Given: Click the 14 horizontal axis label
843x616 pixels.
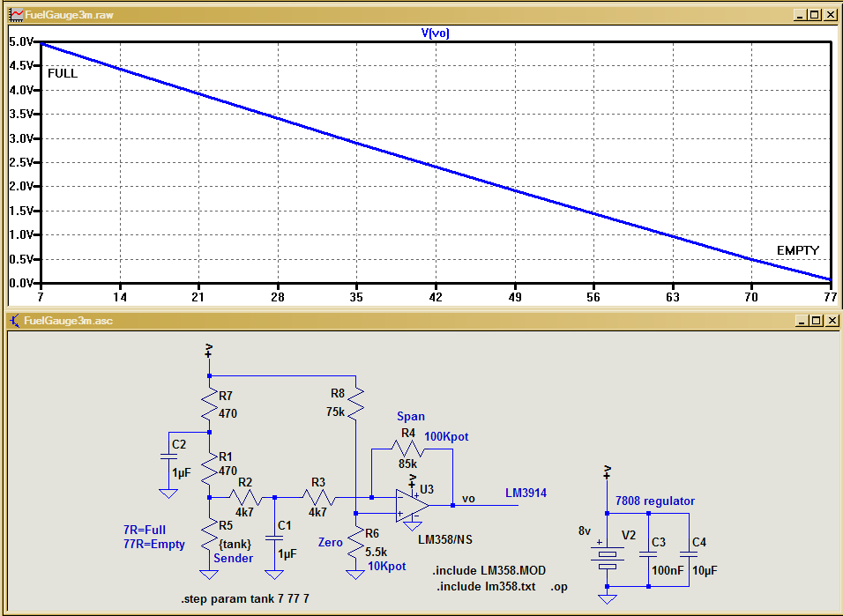Looking at the screenshot, I should (x=120, y=297).
